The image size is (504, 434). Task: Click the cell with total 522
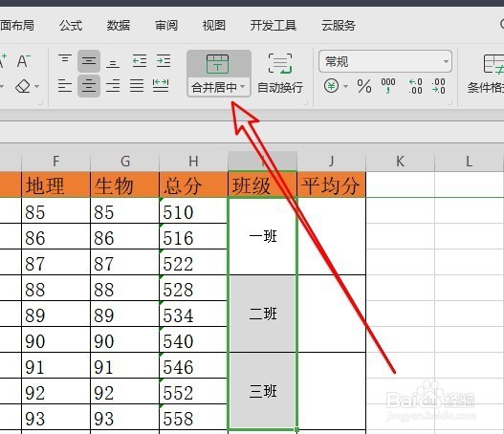(x=193, y=262)
